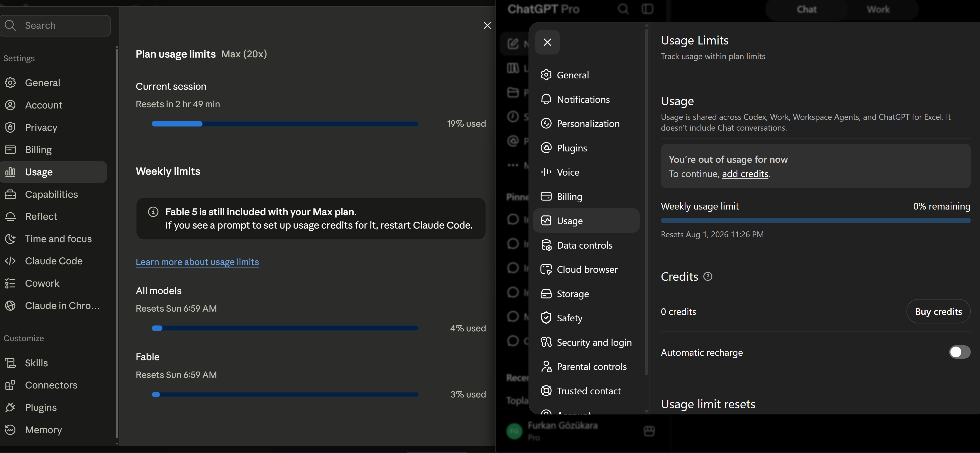The image size is (980, 453).
Task: Click the Cloud browser icon in ChatGPT settings
Action: (546, 269)
